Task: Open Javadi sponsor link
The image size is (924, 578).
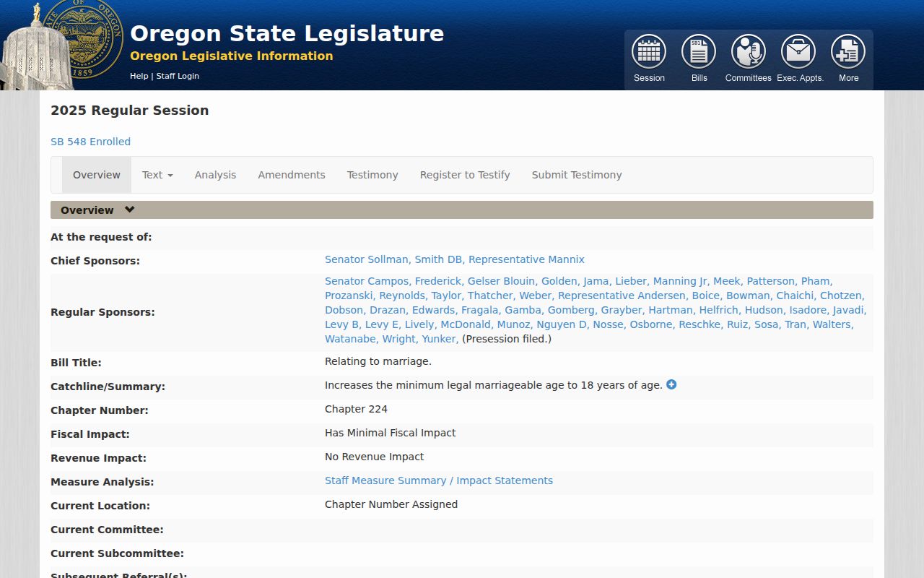Action: click(x=850, y=310)
